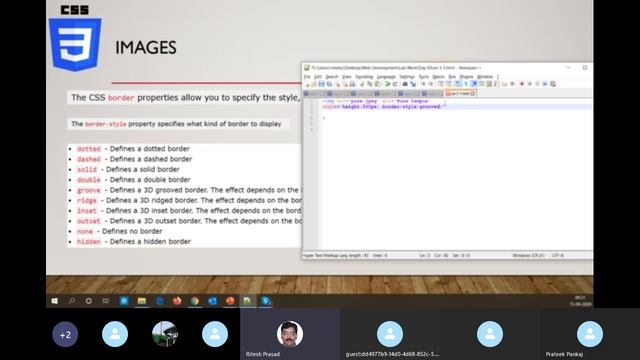
Task: Launch Chrome from the taskbar
Action: [x=195, y=301]
